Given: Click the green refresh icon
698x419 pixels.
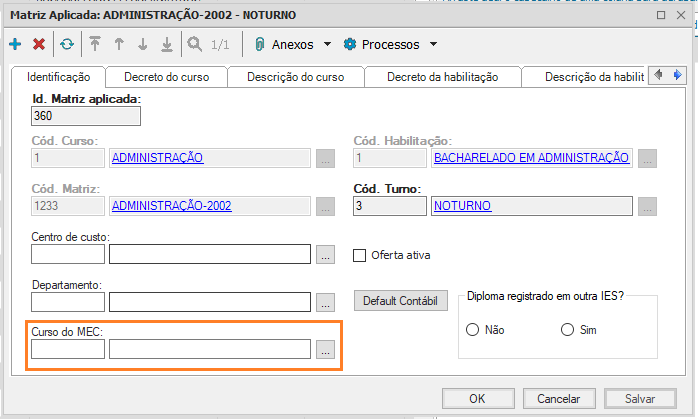Looking at the screenshot, I should tap(67, 44).
